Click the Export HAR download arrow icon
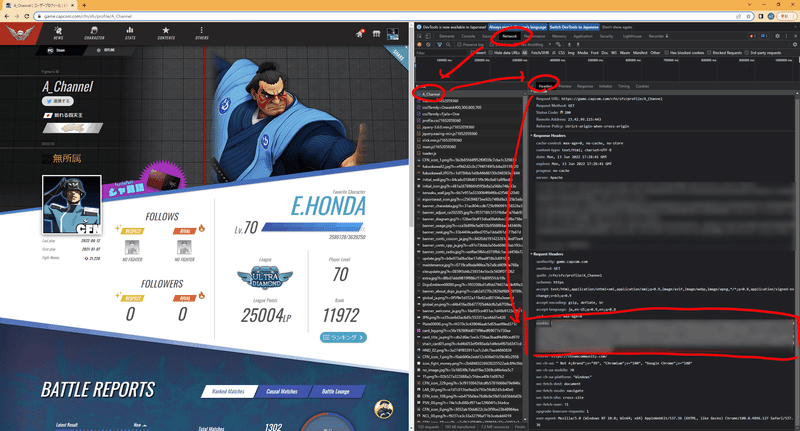The image size is (800, 431). coord(578,44)
